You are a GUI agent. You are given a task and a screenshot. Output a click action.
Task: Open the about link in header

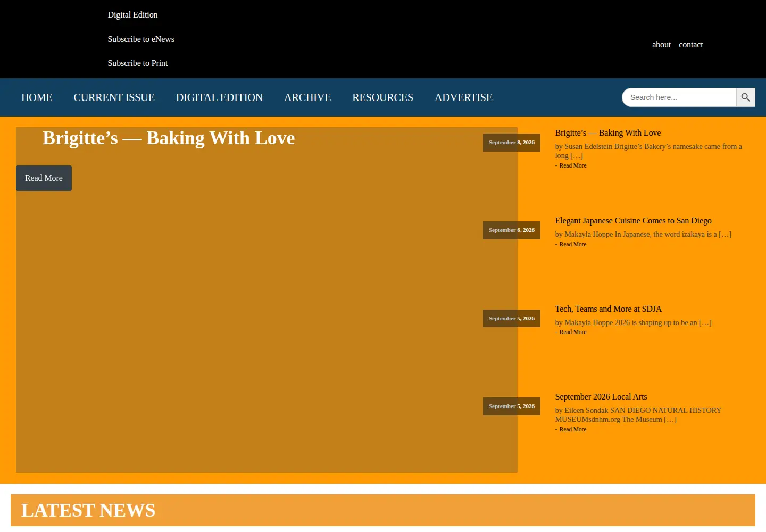(661, 45)
